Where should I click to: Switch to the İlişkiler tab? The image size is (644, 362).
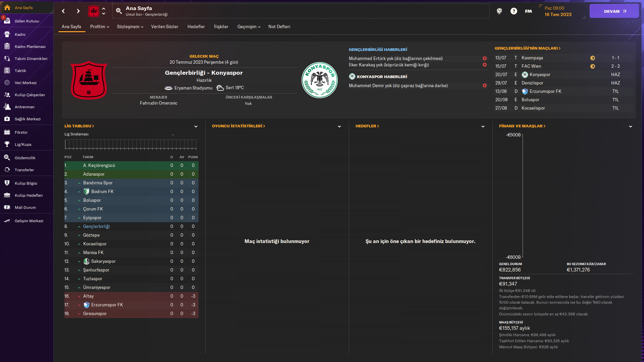221,26
